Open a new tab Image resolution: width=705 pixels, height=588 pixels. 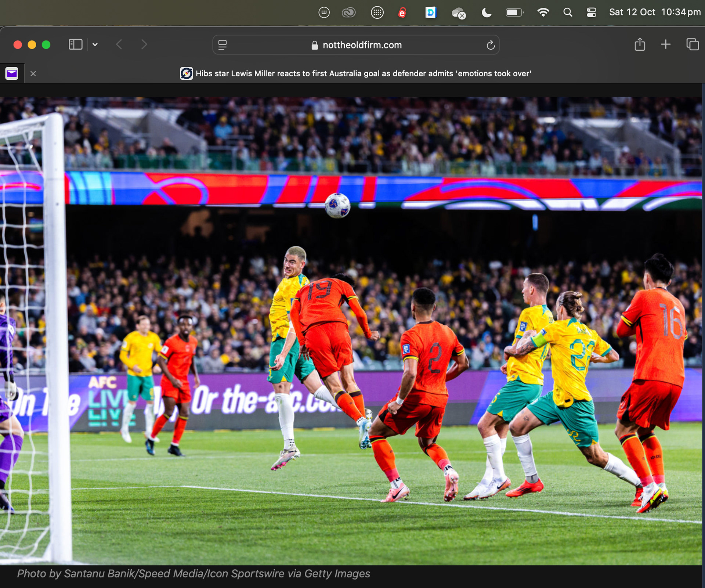(x=666, y=44)
